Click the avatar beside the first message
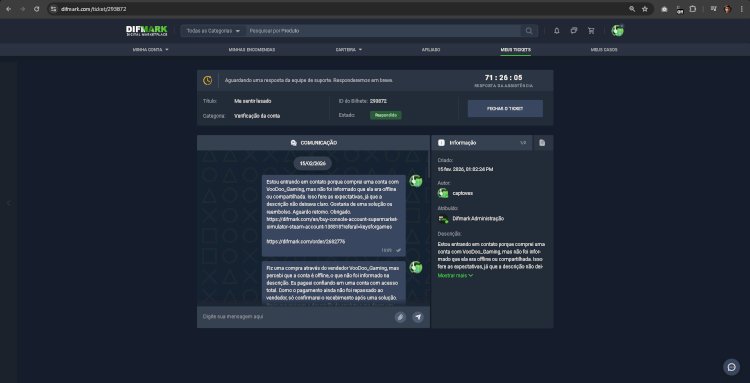Image resolution: width=750 pixels, height=383 pixels. [416, 181]
